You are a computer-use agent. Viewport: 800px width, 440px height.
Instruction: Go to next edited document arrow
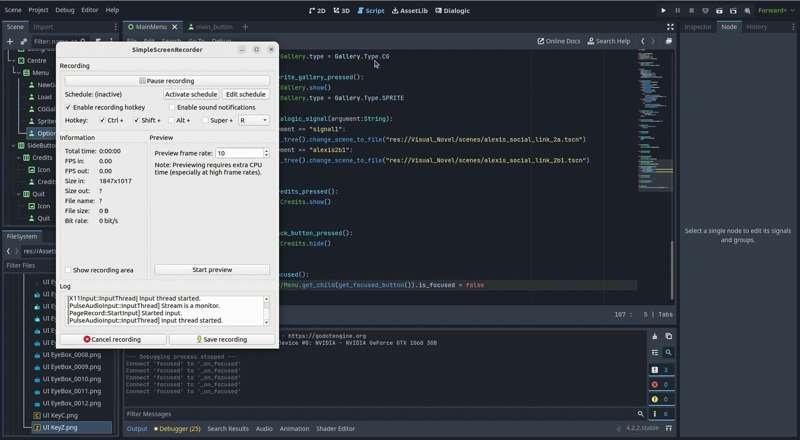tap(653, 41)
